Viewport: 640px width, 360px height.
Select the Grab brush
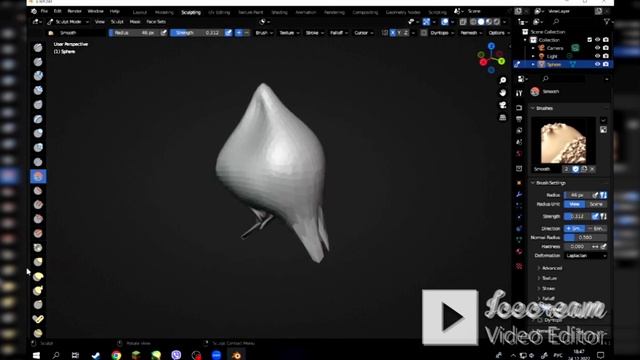point(38,262)
